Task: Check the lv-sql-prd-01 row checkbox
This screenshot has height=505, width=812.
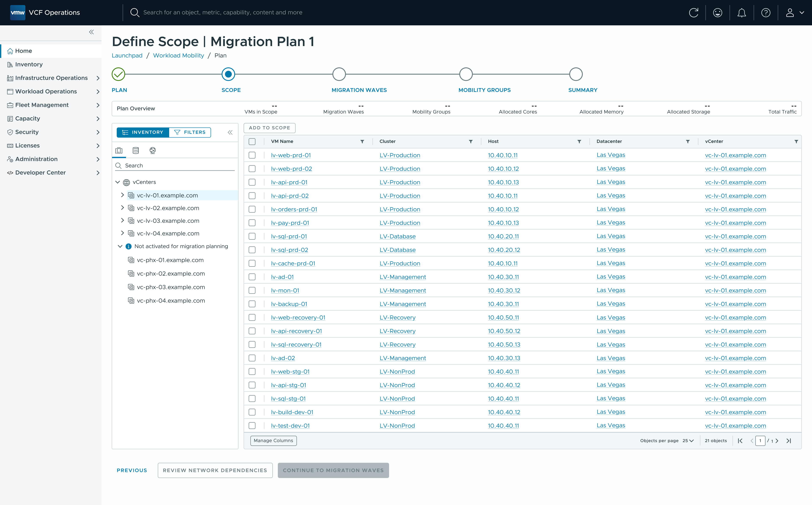Action: tap(252, 236)
